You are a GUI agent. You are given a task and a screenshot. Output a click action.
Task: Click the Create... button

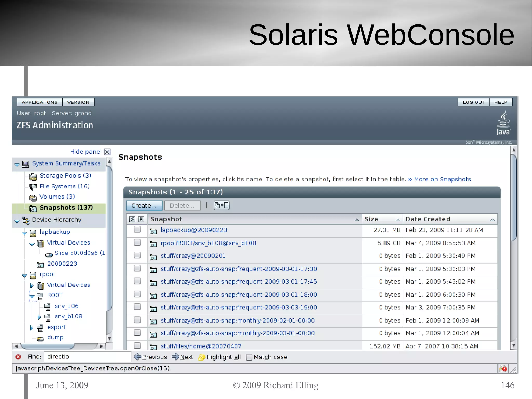click(144, 205)
